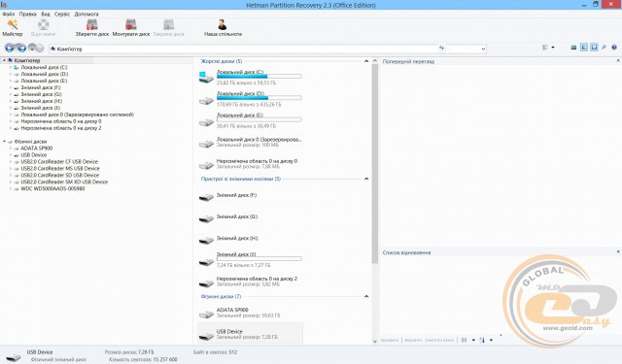Open the Файл menu
Image resolution: width=622 pixels, height=364 pixels.
(x=9, y=14)
